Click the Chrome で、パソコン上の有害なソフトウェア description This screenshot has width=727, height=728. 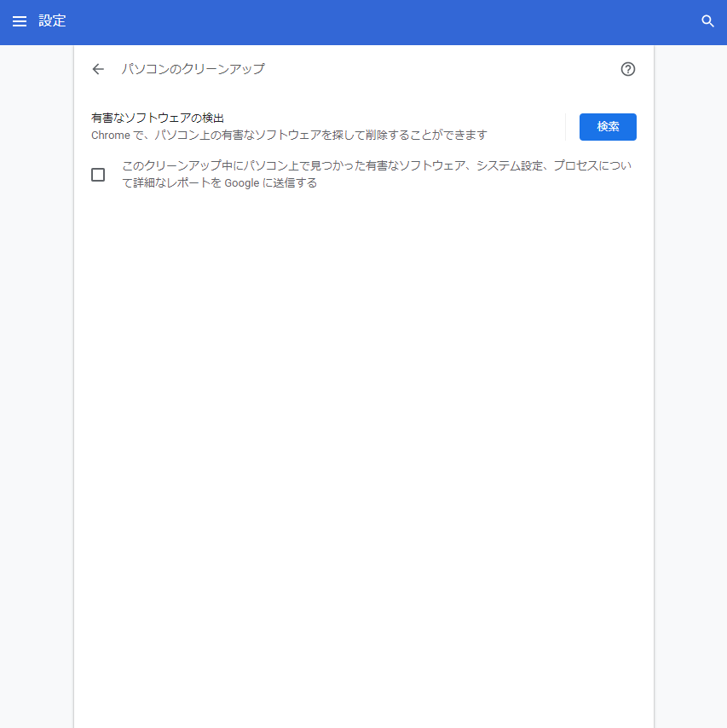(289, 135)
